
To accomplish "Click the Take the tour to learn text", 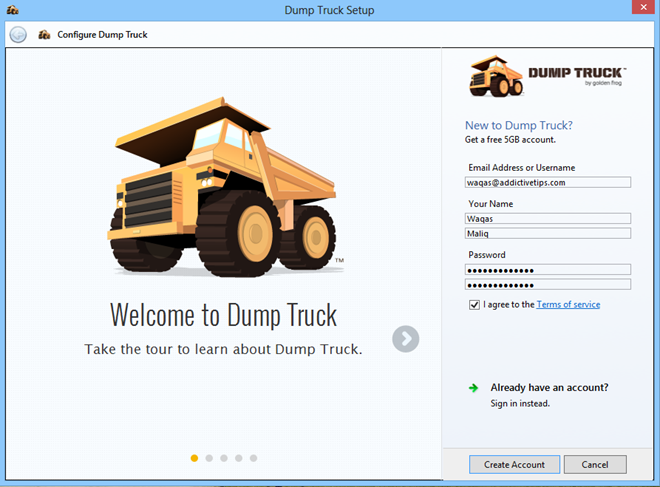I will [x=223, y=349].
